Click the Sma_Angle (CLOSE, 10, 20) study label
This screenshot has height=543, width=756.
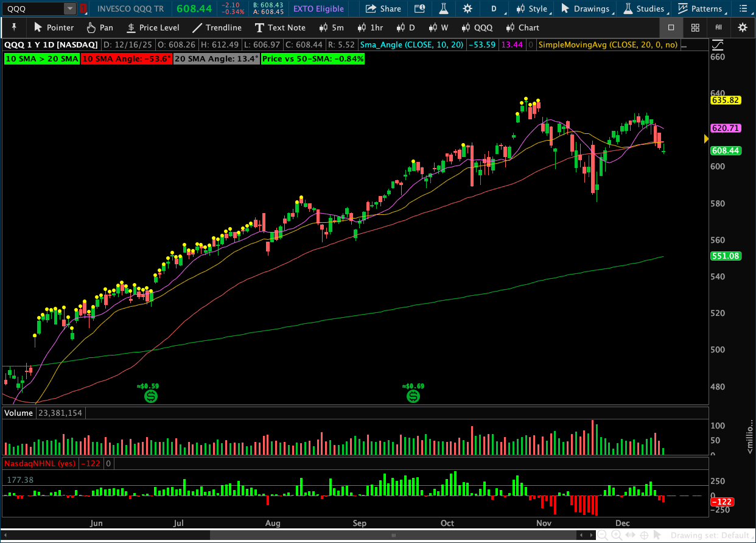pyautogui.click(x=411, y=44)
